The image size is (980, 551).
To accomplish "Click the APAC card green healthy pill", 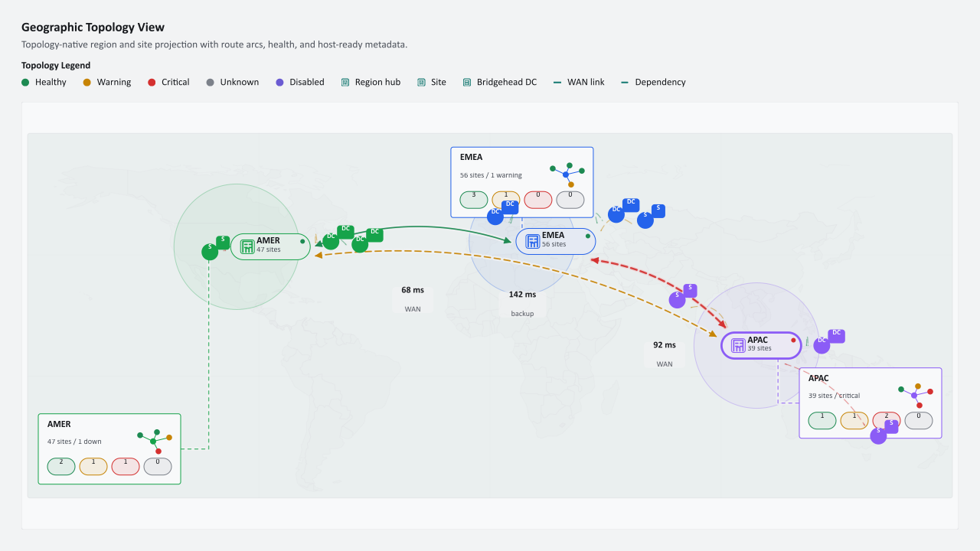I will (x=822, y=420).
